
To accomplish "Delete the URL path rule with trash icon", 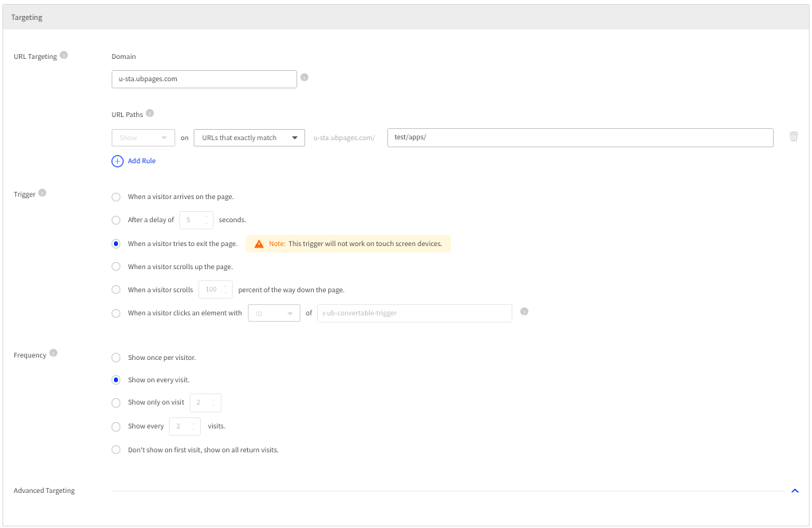I will (x=793, y=137).
